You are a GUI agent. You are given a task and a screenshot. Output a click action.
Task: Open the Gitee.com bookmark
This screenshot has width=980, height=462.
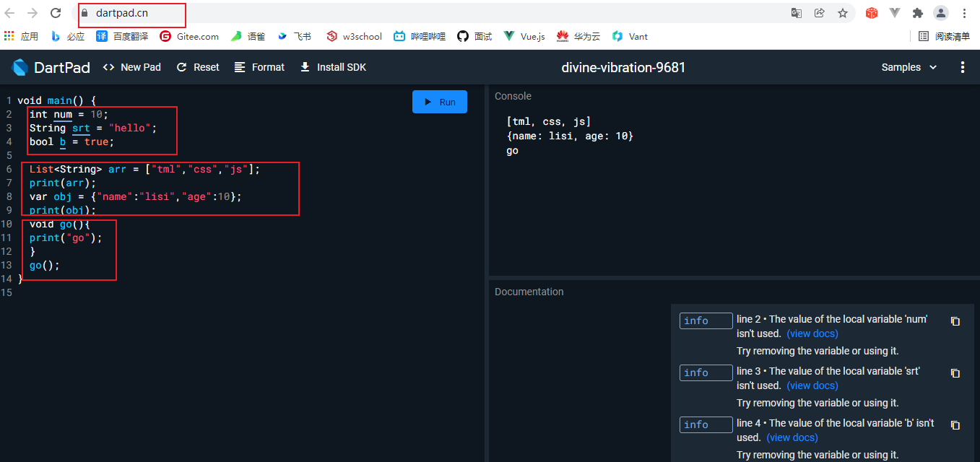pos(189,36)
